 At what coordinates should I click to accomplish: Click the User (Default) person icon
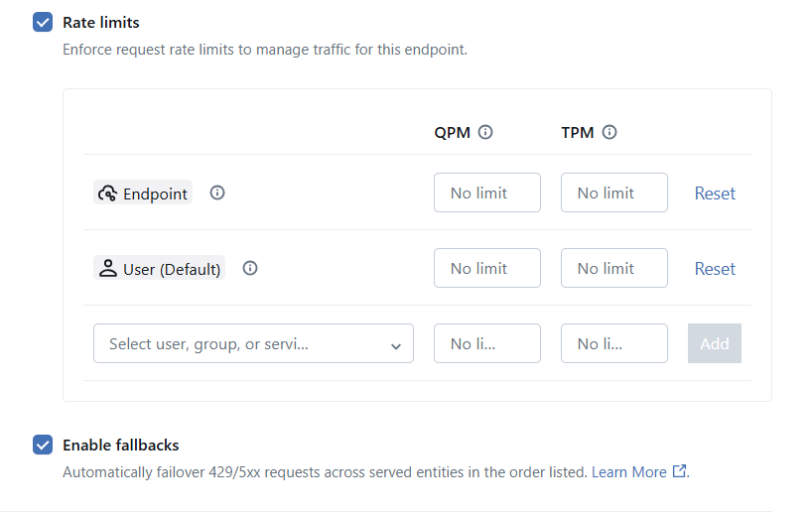click(108, 269)
